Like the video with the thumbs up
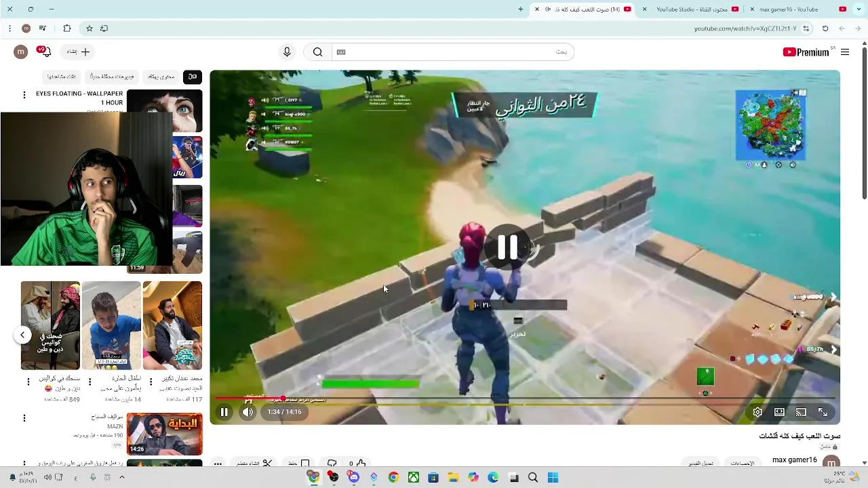 (361, 464)
